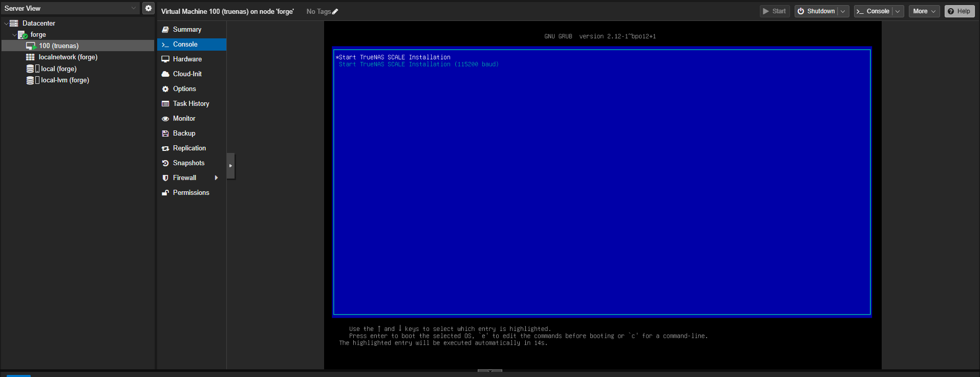Open the Monitor panel

pos(184,119)
